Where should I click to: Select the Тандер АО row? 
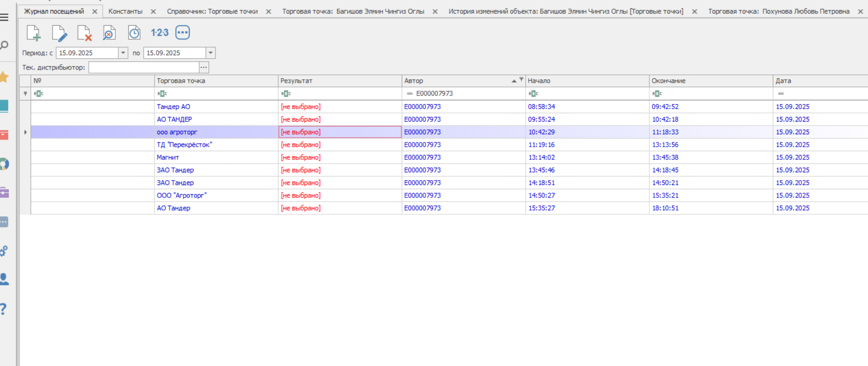pos(449,107)
